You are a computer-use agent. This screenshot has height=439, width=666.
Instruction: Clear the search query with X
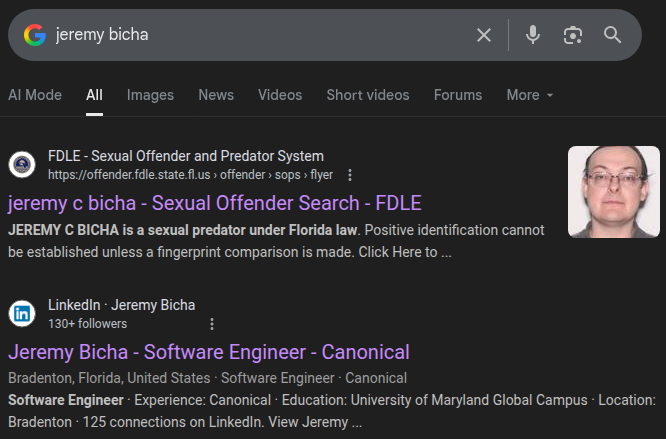[484, 35]
